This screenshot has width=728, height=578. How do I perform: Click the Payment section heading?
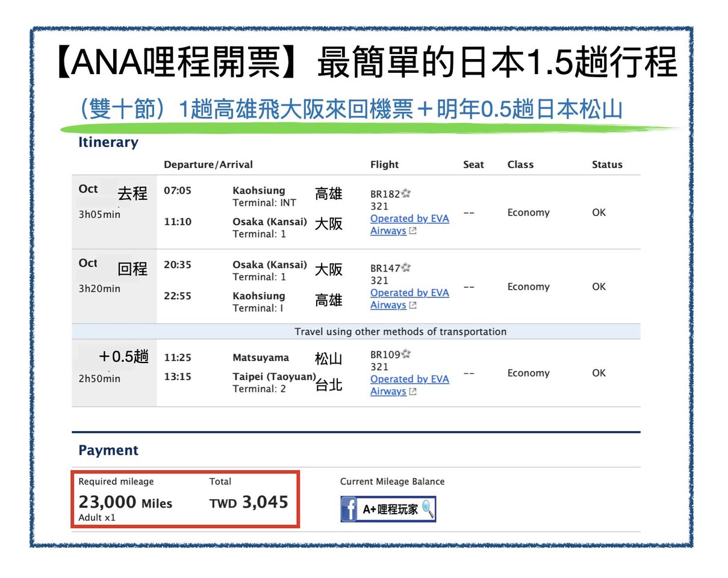tap(108, 450)
